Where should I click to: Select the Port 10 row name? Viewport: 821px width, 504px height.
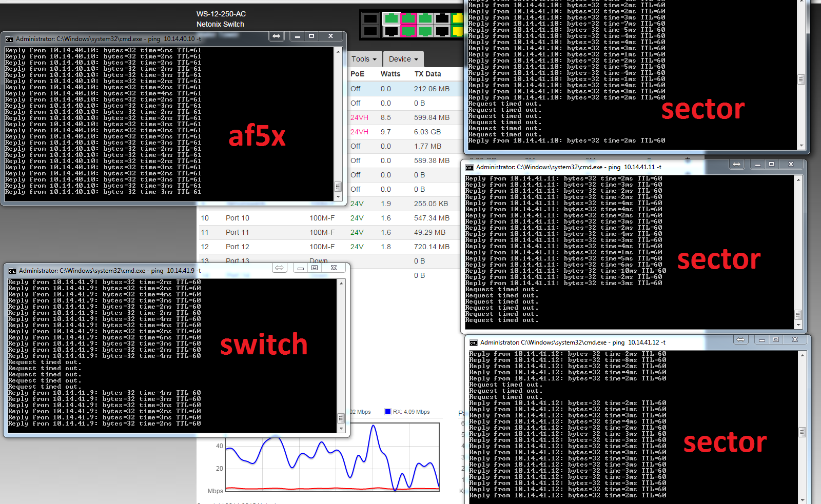(238, 218)
